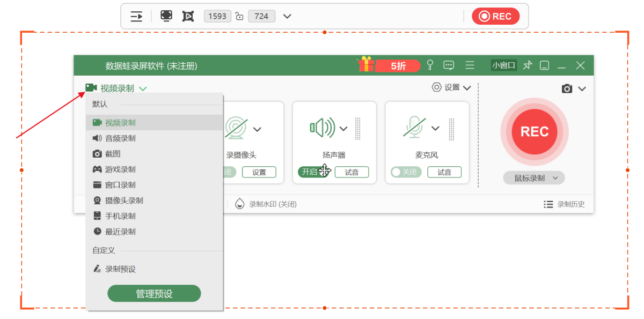Image resolution: width=644 pixels, height=319 pixels.
Task: Click the camera icon beside 截图
Action: click(97, 154)
